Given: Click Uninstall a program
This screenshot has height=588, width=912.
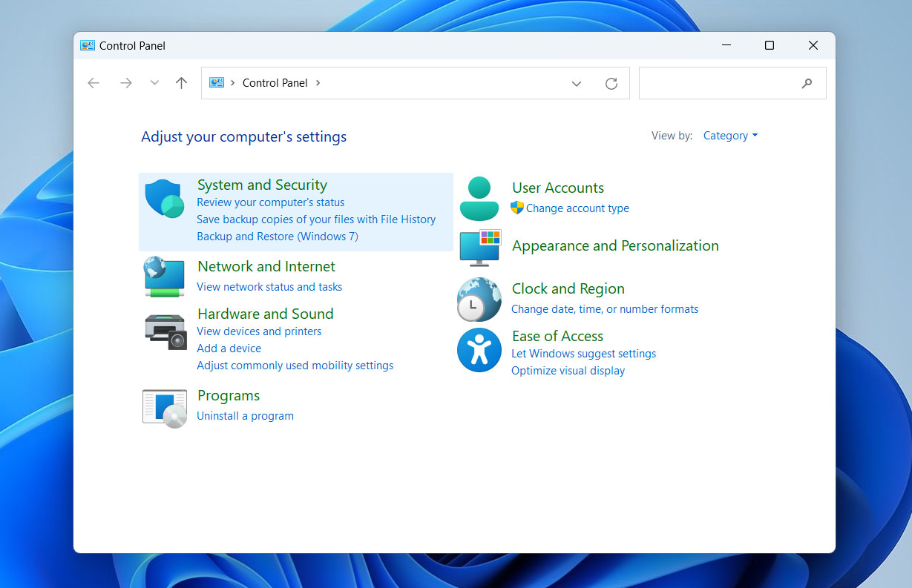Looking at the screenshot, I should [245, 416].
